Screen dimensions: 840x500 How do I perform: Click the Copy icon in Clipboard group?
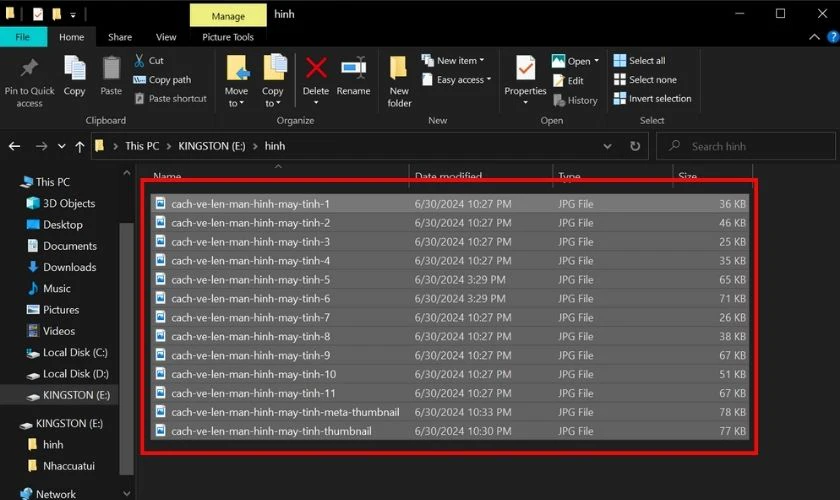[x=75, y=70]
